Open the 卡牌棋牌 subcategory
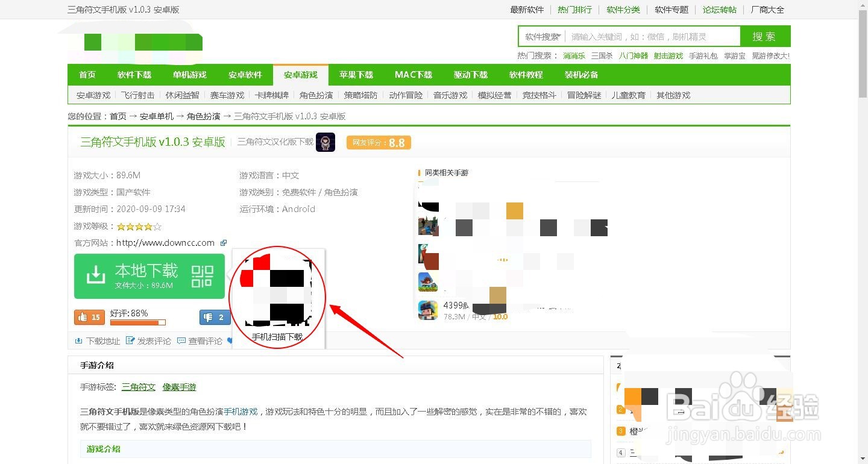868x464 pixels. (272, 95)
